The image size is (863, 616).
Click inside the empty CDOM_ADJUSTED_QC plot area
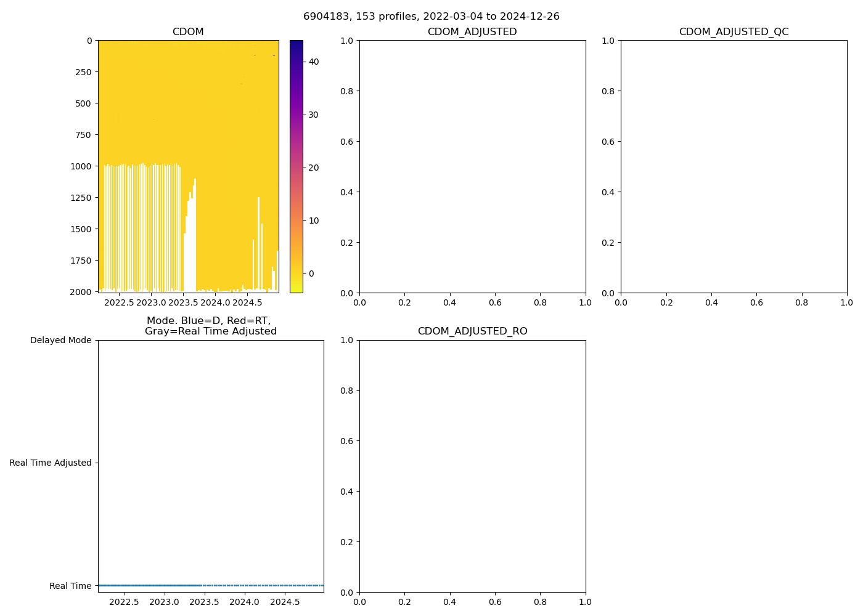[734, 166]
